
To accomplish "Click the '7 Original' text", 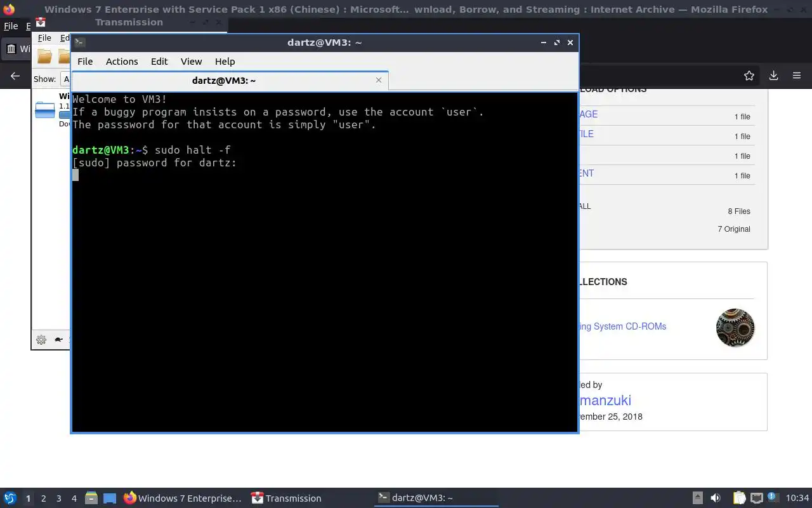I will click(734, 229).
